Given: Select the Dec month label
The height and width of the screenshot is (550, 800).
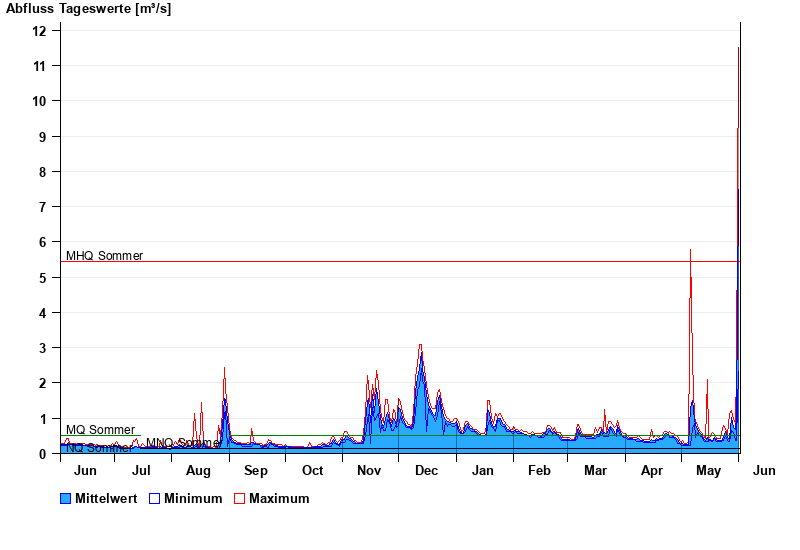Looking at the screenshot, I should click(x=426, y=471).
